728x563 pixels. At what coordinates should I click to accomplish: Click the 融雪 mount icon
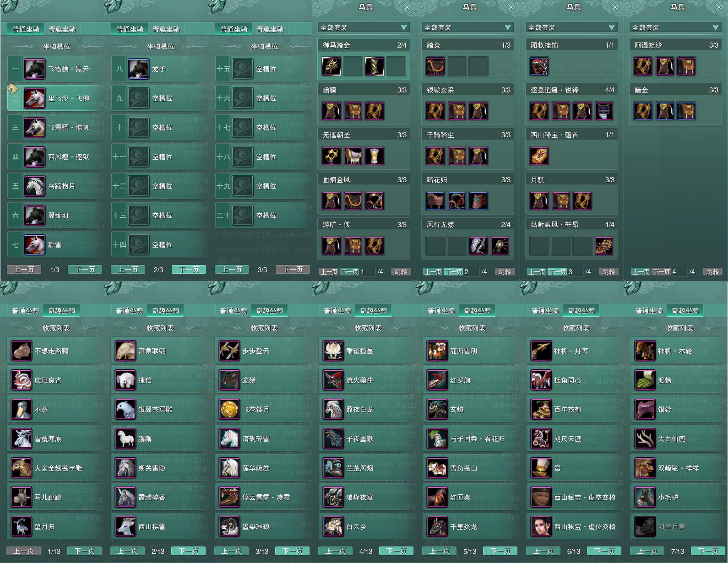coord(35,244)
